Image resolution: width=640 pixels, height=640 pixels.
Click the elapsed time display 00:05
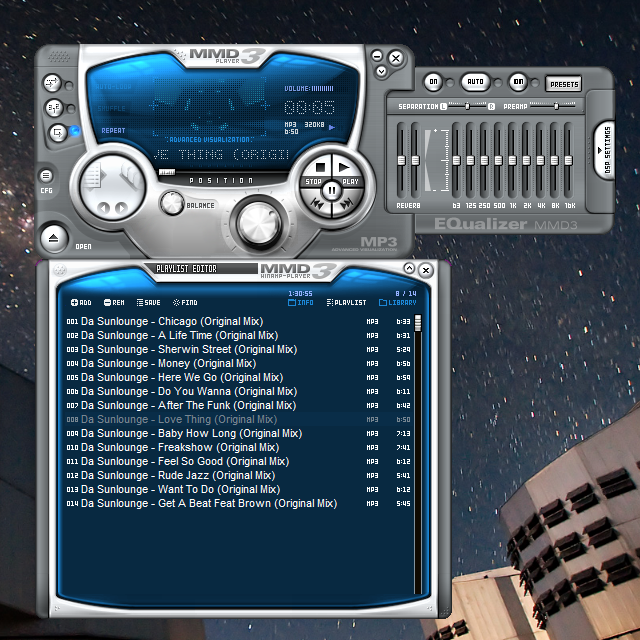(309, 107)
